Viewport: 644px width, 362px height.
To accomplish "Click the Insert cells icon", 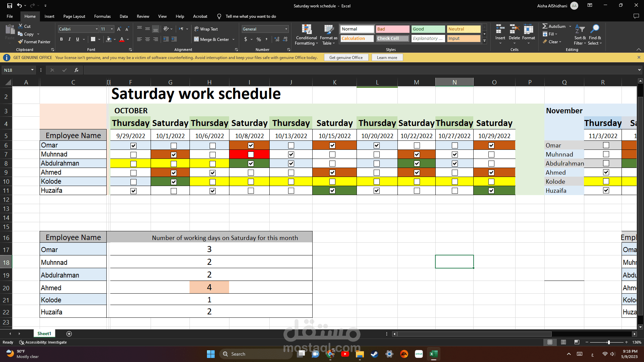I will tap(500, 29).
